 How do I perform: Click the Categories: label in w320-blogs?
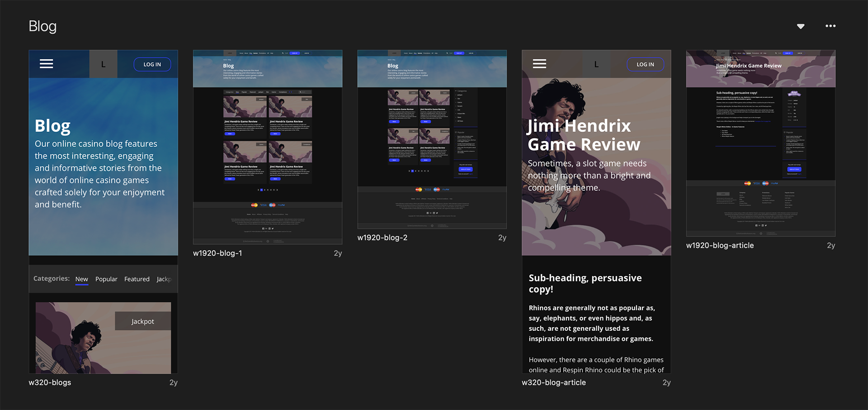tap(52, 278)
